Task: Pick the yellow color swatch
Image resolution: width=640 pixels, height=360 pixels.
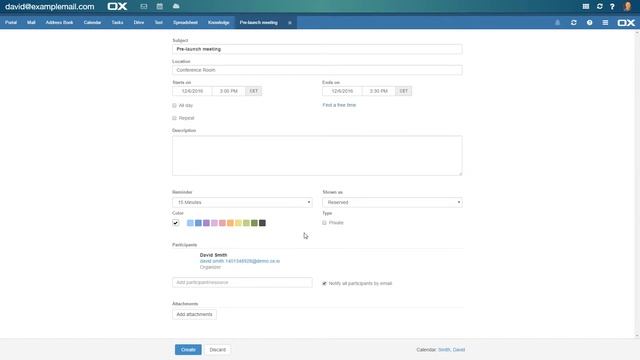Action: [238, 223]
